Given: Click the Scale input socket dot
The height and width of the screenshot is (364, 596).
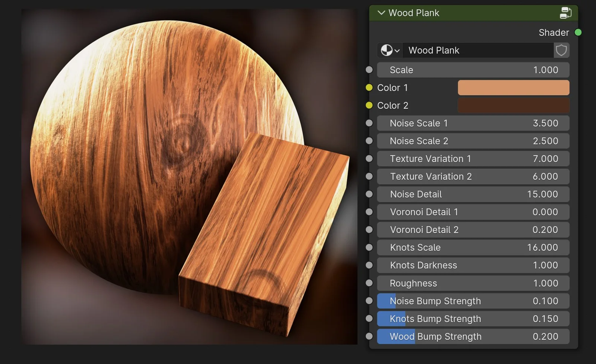Looking at the screenshot, I should click(369, 70).
